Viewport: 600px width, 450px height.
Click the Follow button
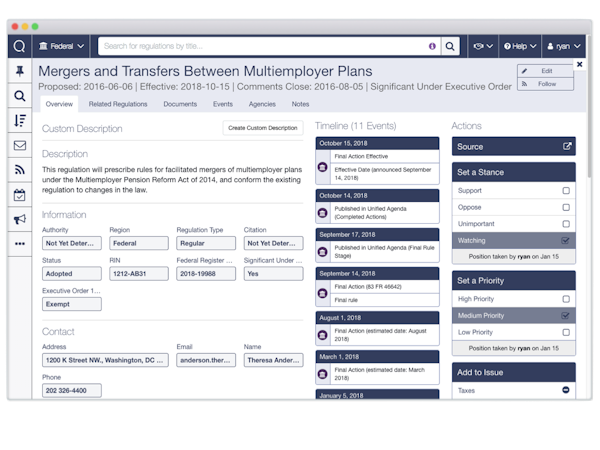click(x=545, y=84)
